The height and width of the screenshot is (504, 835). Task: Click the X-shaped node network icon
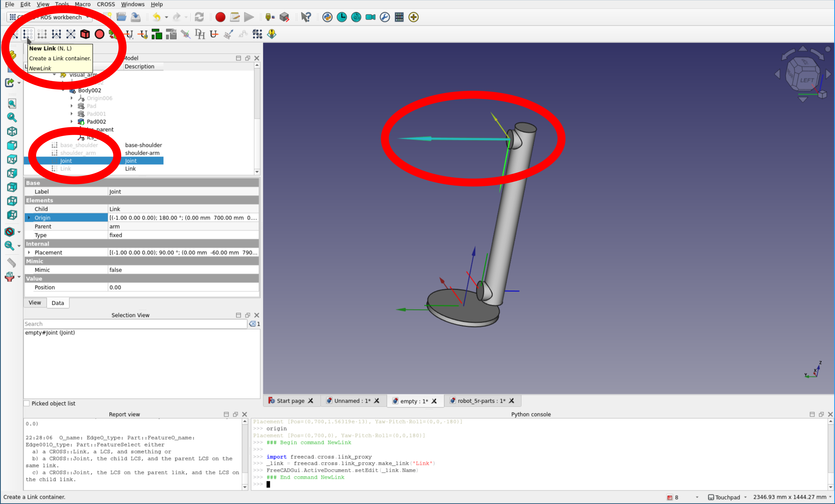point(71,34)
